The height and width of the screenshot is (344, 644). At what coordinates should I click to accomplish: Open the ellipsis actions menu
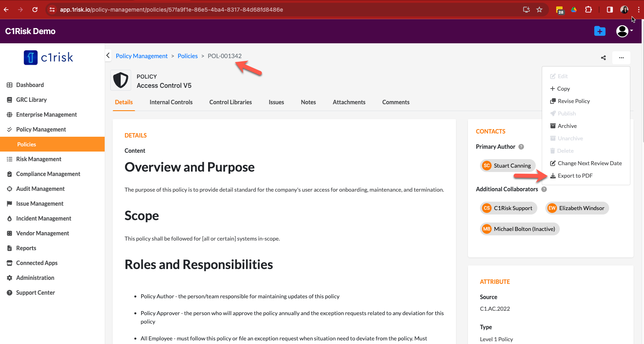coord(621,58)
